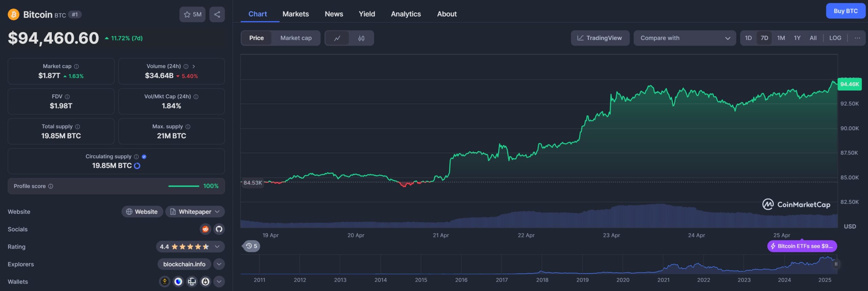Pause the mini-chart range handle

[x=836, y=264]
